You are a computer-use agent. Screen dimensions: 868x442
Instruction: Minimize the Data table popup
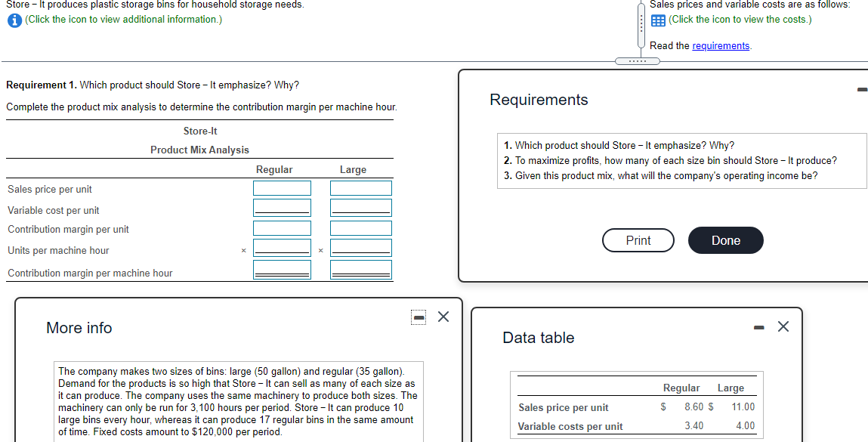point(759,328)
